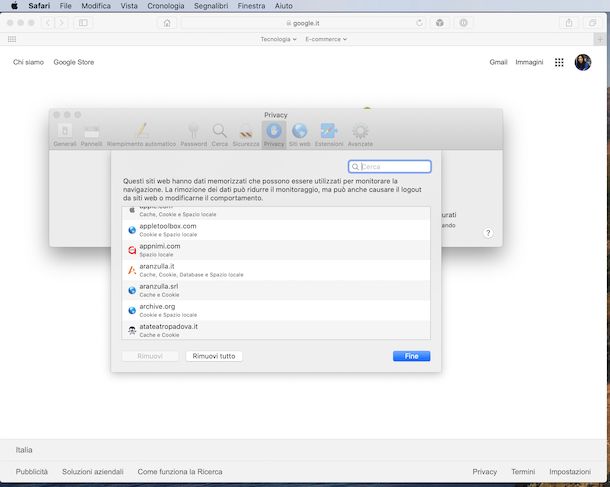Switch to Riempimento automatico tab

pos(141,135)
